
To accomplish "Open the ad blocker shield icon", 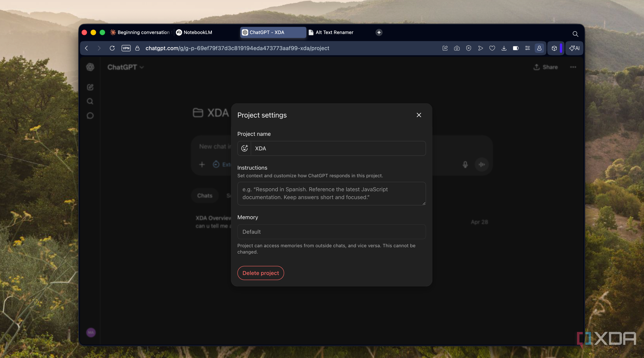I will [x=468, y=48].
